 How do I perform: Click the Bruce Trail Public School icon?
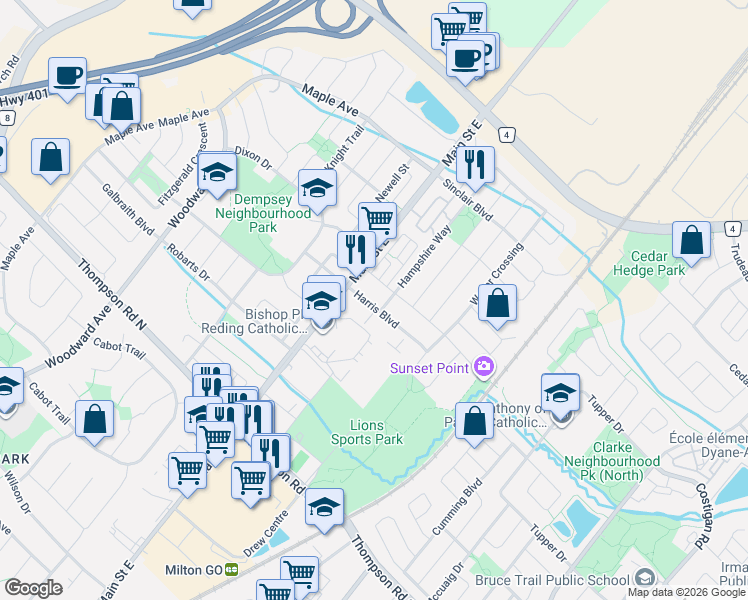click(x=645, y=578)
